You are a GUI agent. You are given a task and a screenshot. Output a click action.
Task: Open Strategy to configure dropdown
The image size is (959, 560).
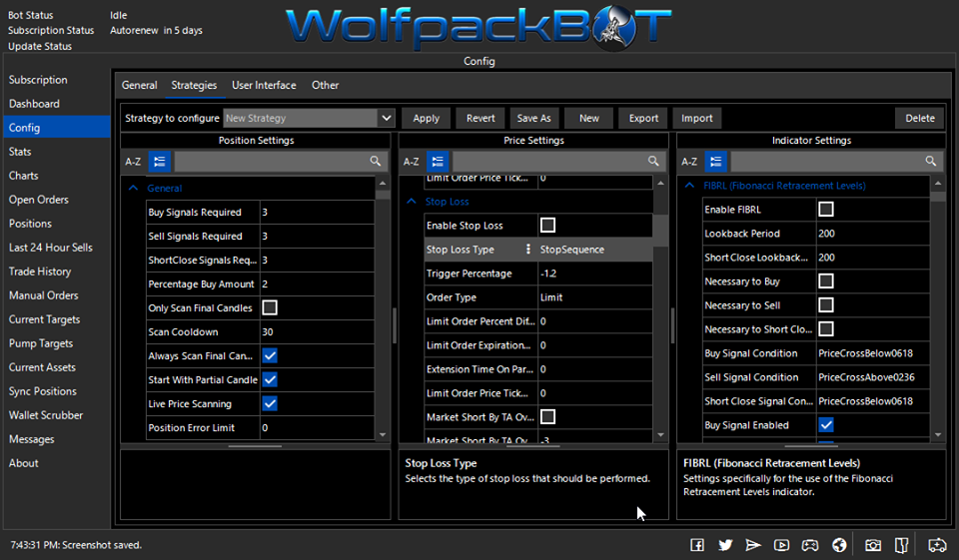coord(386,118)
